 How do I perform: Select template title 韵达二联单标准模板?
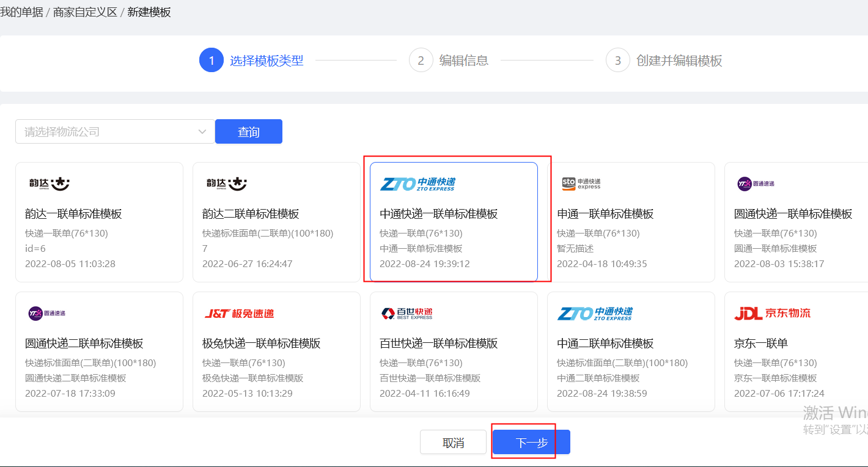(251, 214)
